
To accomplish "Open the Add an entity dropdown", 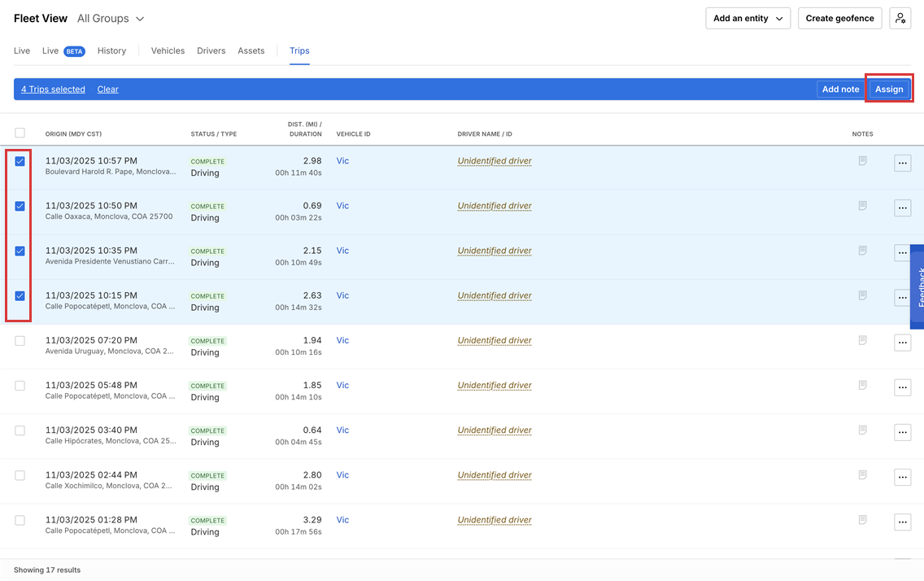I will 747,18.
